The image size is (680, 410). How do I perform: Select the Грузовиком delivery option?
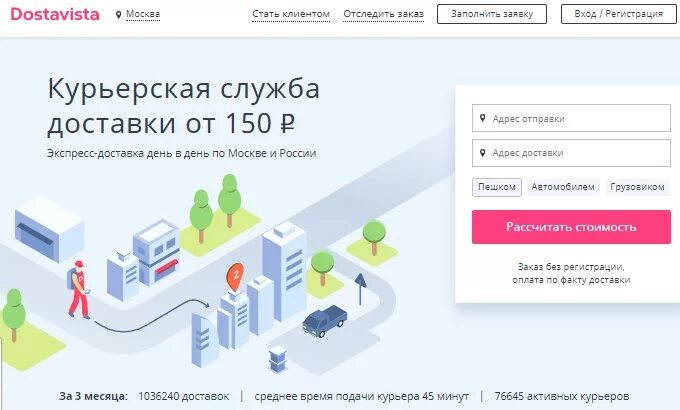pos(637,187)
